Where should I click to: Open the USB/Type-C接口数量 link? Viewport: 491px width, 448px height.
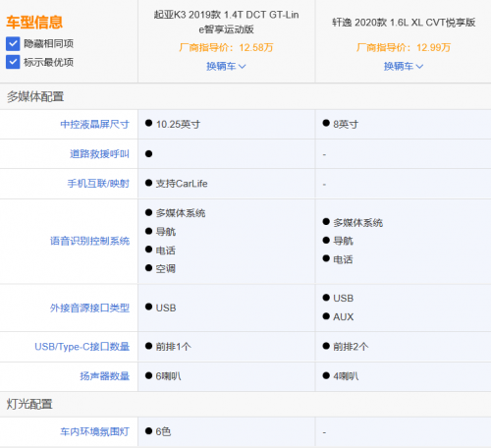82,347
